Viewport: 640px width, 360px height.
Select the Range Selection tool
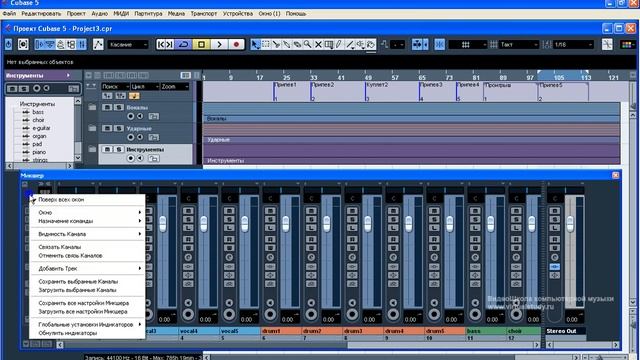click(x=266, y=44)
